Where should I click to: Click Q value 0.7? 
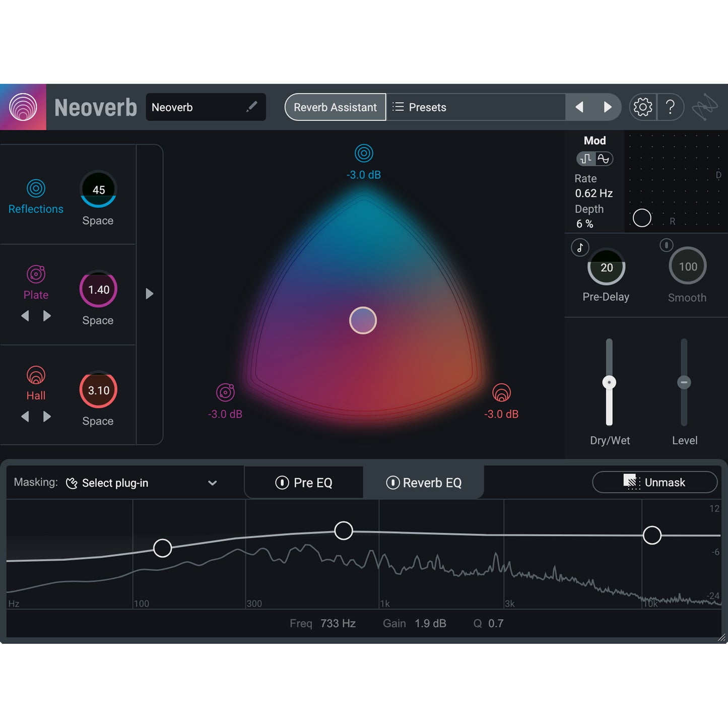(x=496, y=623)
